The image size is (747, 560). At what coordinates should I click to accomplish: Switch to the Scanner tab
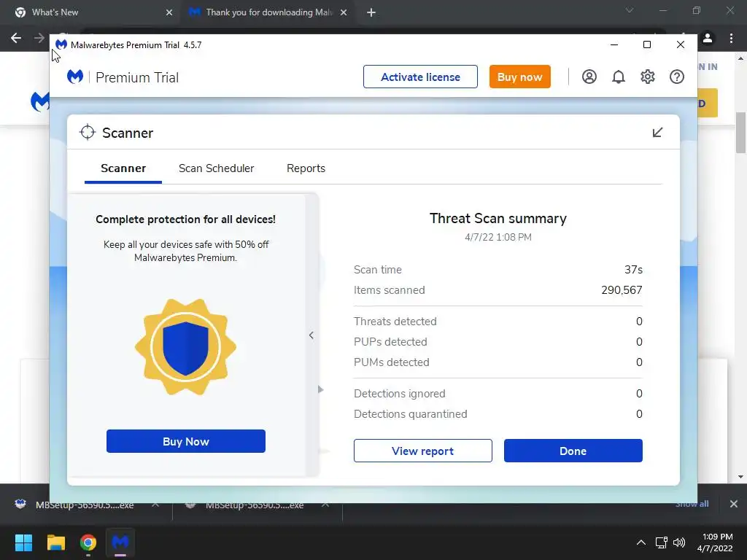123,168
